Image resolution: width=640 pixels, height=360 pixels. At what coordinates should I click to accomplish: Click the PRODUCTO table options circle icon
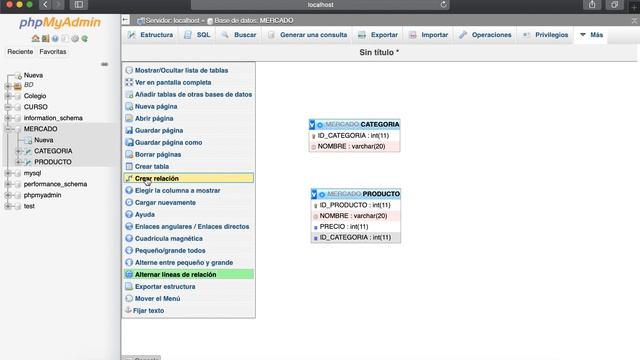pos(322,195)
